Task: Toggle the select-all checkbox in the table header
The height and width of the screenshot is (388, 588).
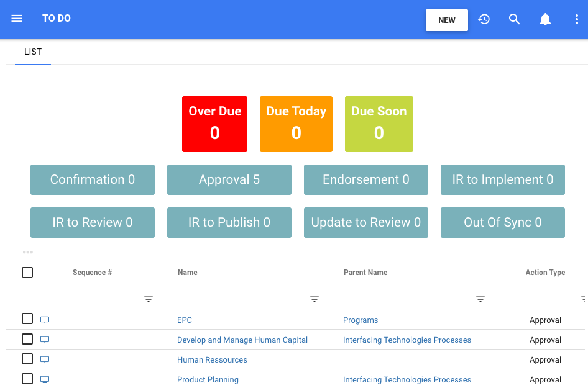Action: click(x=27, y=273)
